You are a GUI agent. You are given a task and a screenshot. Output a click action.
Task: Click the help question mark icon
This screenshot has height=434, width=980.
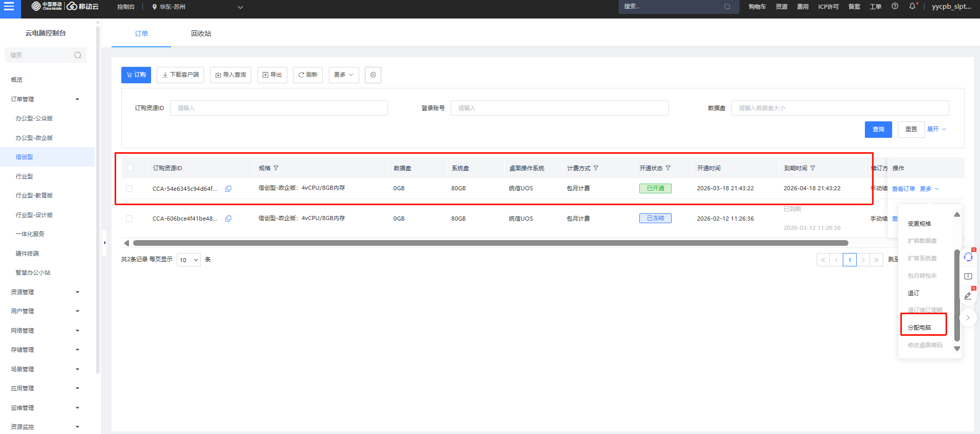click(895, 6)
